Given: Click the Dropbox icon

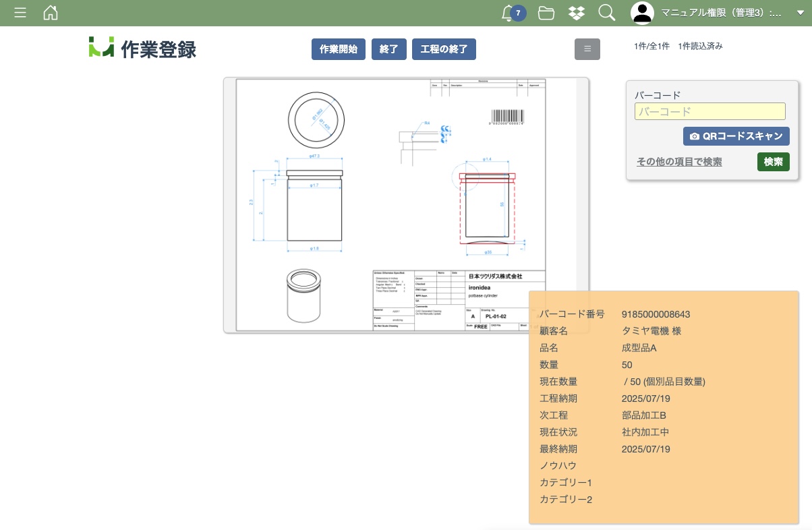Looking at the screenshot, I should (576, 13).
